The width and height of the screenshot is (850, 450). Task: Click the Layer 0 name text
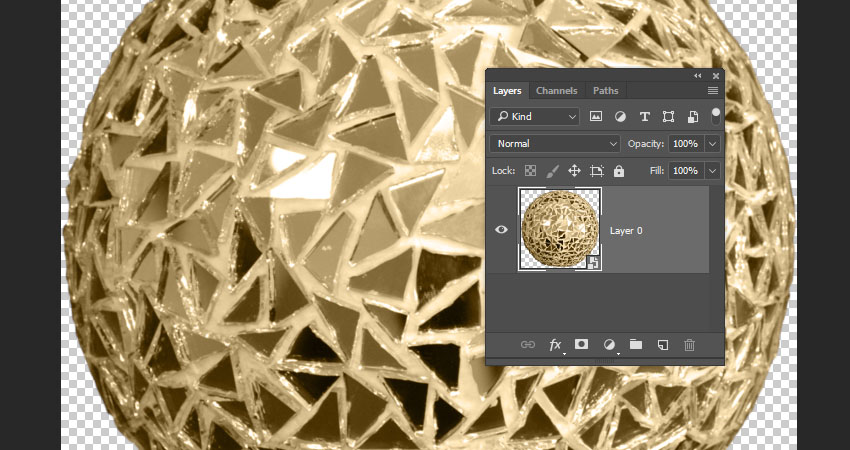626,230
